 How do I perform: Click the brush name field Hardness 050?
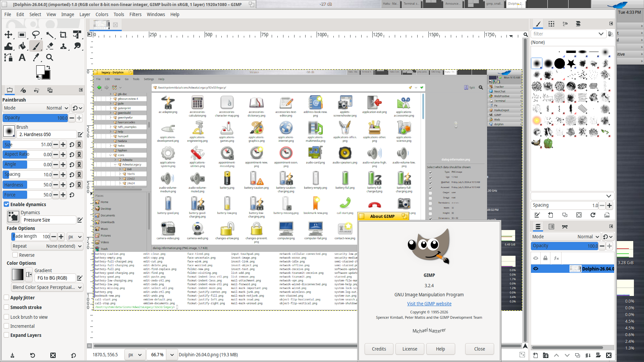coord(46,134)
